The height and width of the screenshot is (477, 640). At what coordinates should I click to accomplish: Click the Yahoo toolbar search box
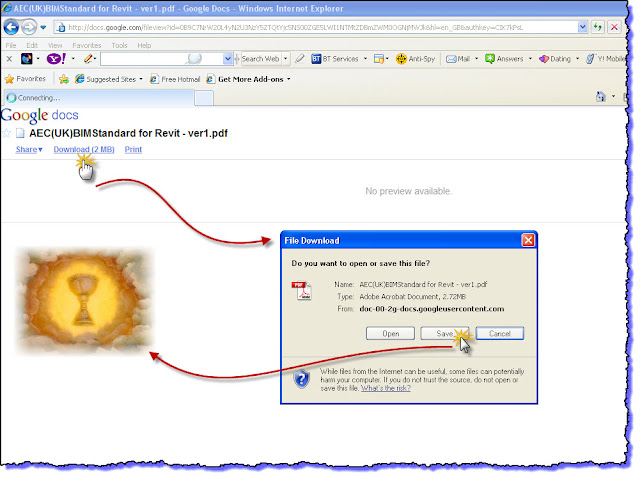(162, 59)
